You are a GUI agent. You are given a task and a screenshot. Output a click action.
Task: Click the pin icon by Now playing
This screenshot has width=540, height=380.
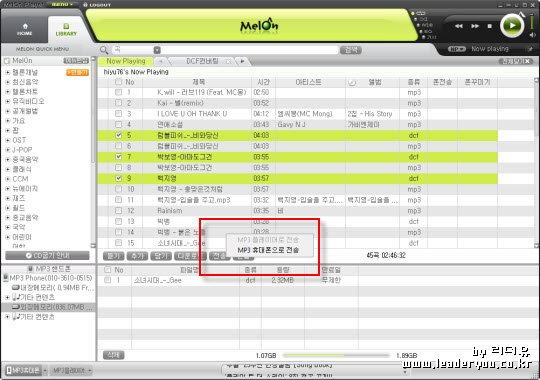[x=530, y=49]
